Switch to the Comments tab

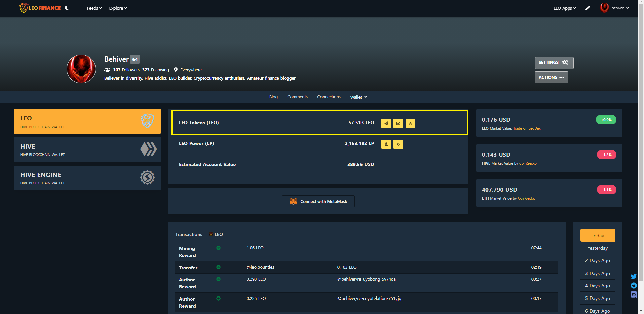tap(297, 97)
